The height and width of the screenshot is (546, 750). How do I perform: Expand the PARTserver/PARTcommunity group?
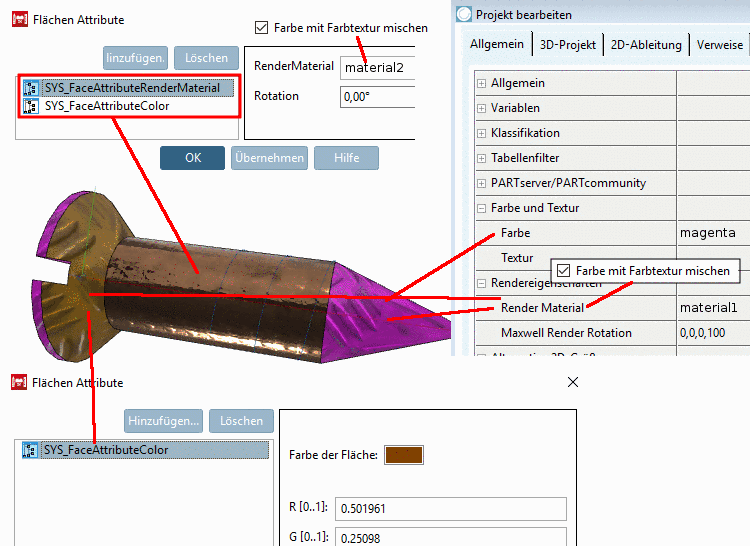click(481, 183)
